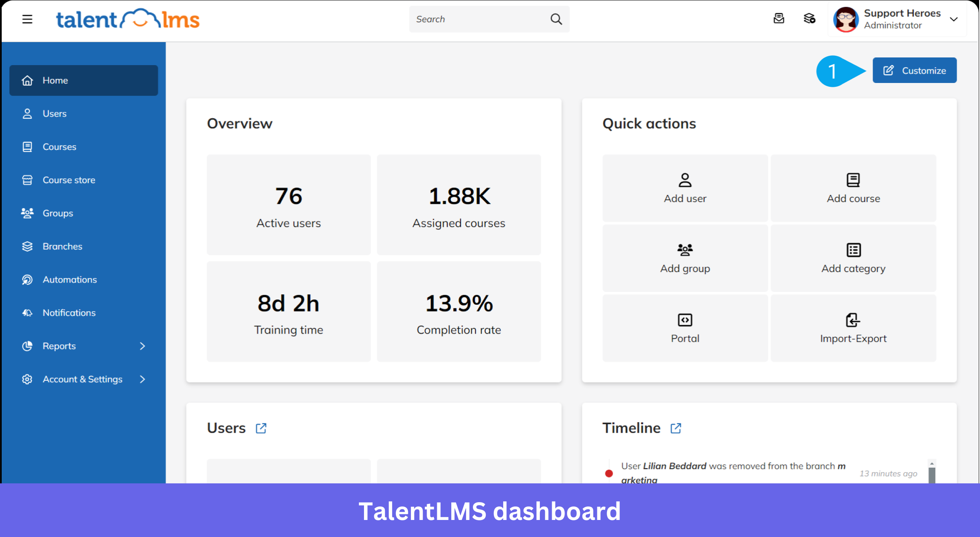The width and height of the screenshot is (980, 537).
Task: Open the Portal quick action
Action: click(x=685, y=328)
